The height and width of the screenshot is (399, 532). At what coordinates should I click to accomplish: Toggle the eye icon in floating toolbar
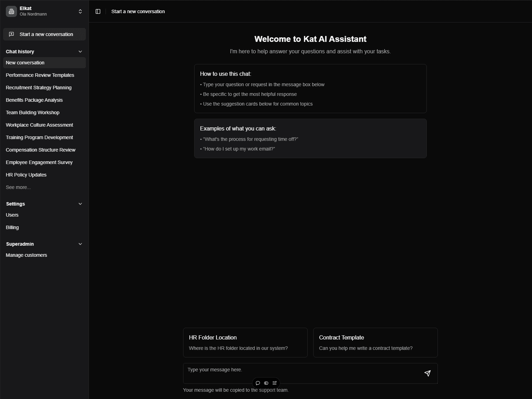[266, 383]
